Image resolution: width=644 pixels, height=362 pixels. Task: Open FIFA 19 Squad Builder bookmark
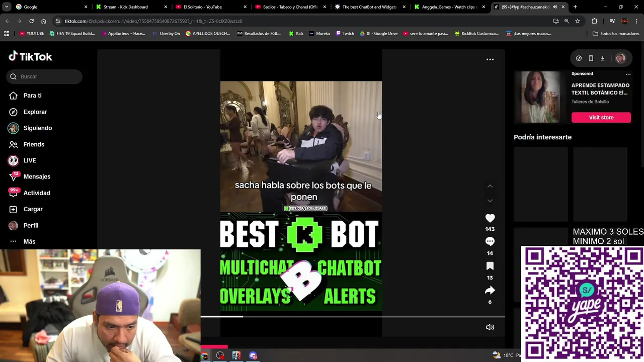[72, 34]
